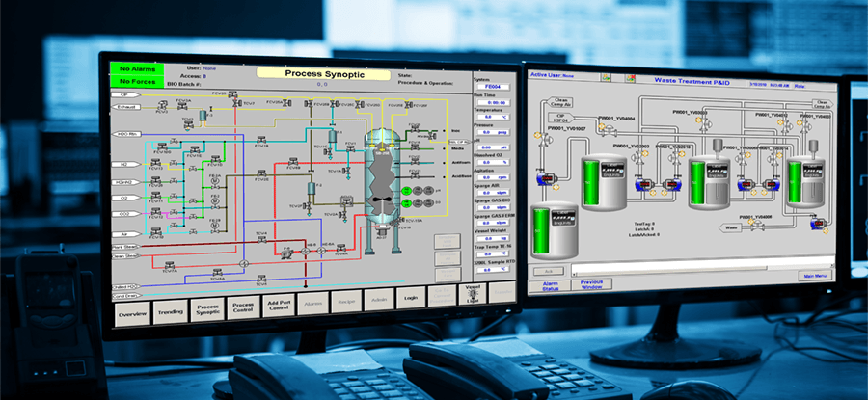868x400 pixels.
Task: Select valve TCV6A next to HE-6A
Action: coord(340,248)
